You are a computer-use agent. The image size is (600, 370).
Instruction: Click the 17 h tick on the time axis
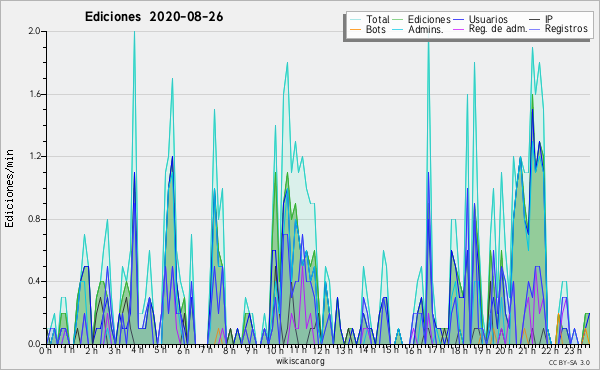[x=432, y=350]
